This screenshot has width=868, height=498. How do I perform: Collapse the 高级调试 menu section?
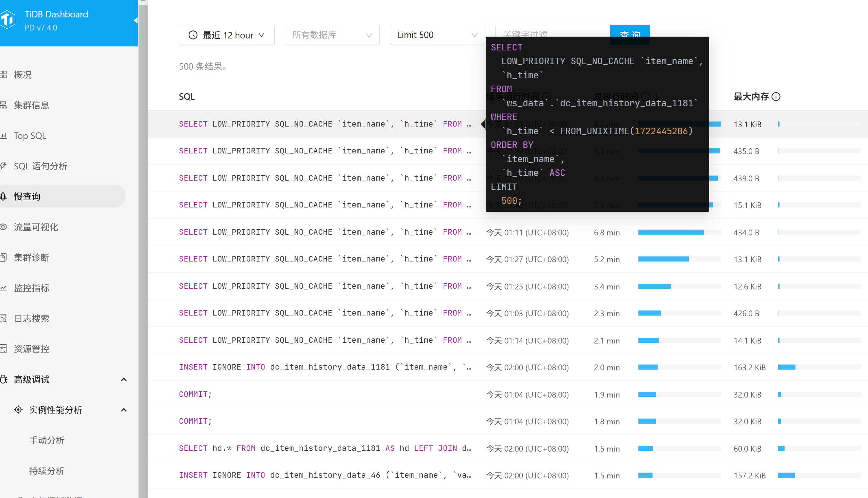pos(124,379)
